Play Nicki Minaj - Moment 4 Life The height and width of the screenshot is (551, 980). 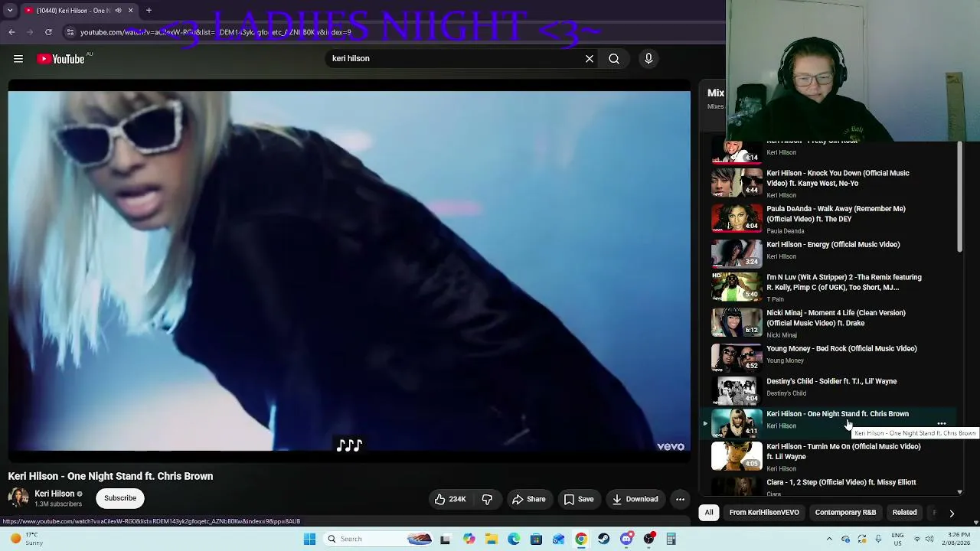coord(836,318)
